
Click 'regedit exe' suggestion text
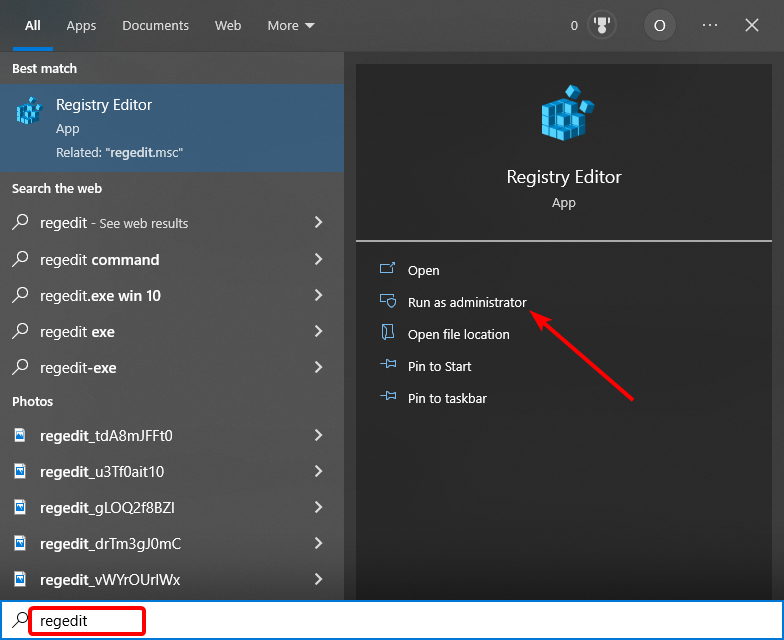pos(77,332)
